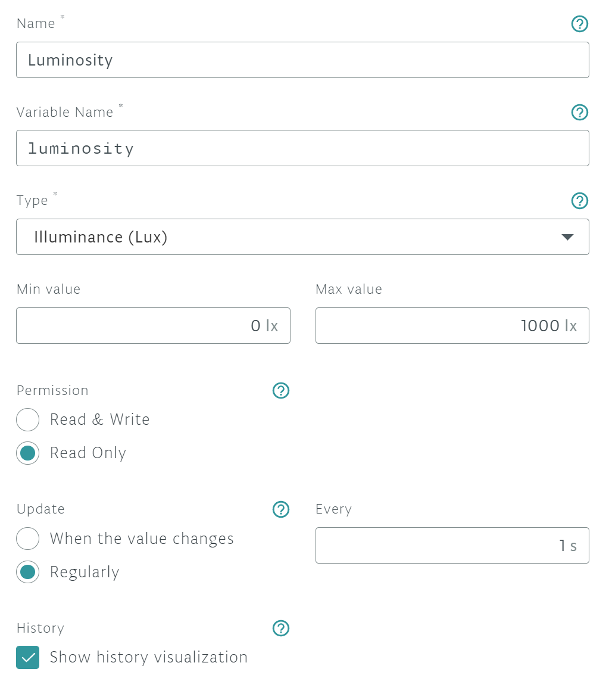The width and height of the screenshot is (609, 700).
Task: Click the Show history visualization label
Action: click(x=149, y=658)
